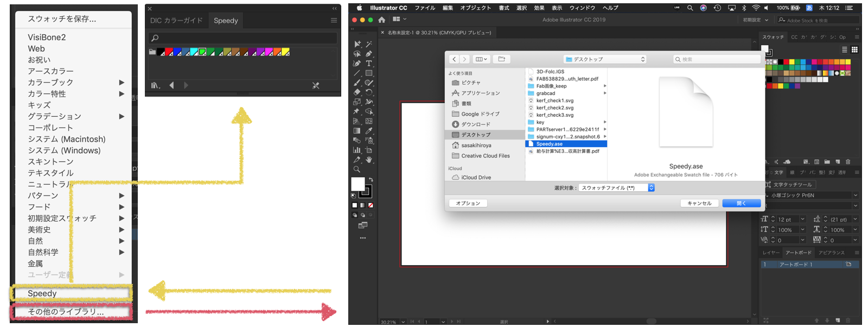This screenshot has width=868, height=327.
Task: Click delete swatch trash icon in Swatches panel
Action: tap(848, 161)
